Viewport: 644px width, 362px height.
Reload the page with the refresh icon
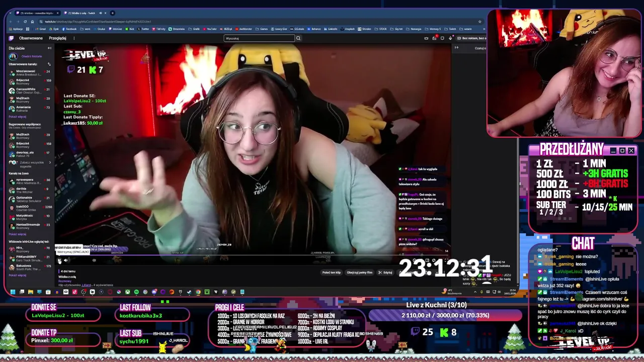[x=25, y=22]
